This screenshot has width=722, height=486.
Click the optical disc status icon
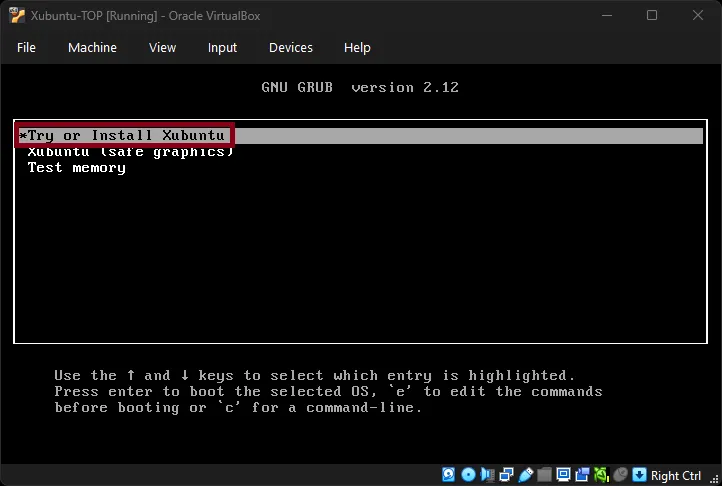click(x=468, y=474)
